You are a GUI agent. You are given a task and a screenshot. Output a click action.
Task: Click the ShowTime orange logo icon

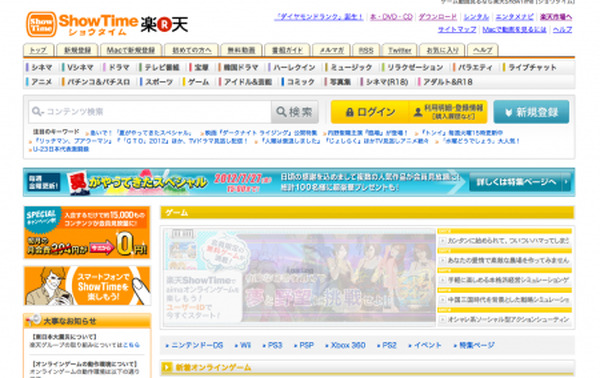[41, 24]
